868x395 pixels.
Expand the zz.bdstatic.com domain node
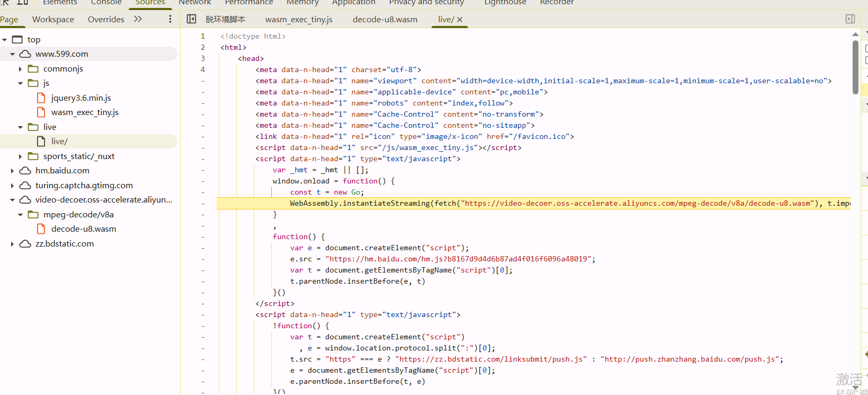[12, 244]
